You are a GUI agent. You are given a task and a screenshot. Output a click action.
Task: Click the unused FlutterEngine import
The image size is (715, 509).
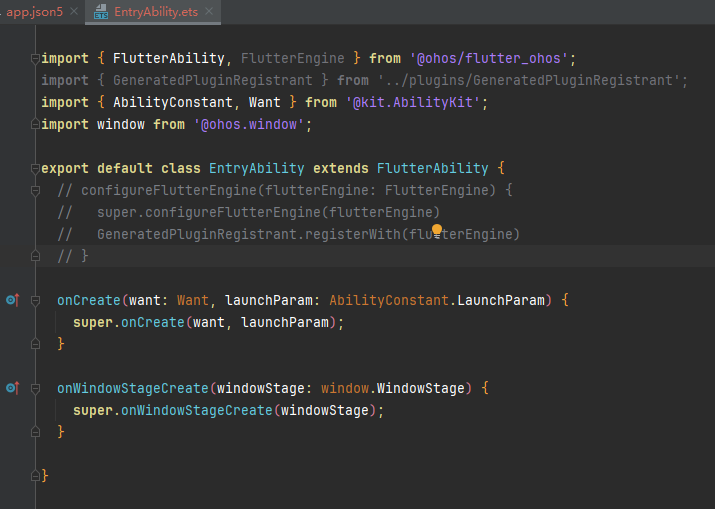[292, 58]
